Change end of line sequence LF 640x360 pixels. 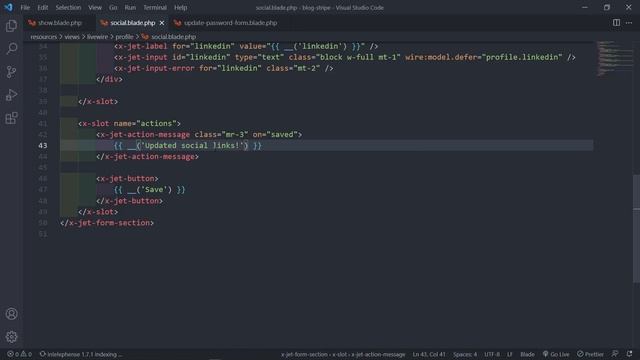point(509,354)
